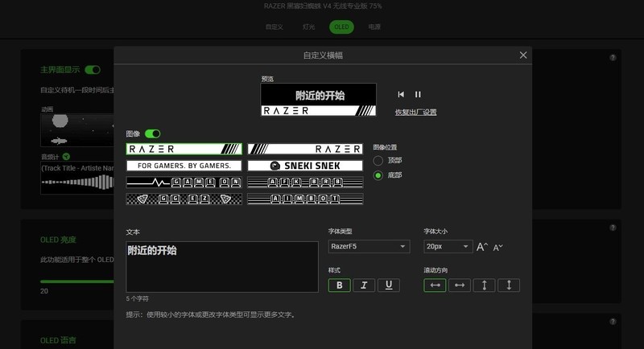644x349 pixels.
Task: Toggle italic text style
Action: (x=364, y=285)
